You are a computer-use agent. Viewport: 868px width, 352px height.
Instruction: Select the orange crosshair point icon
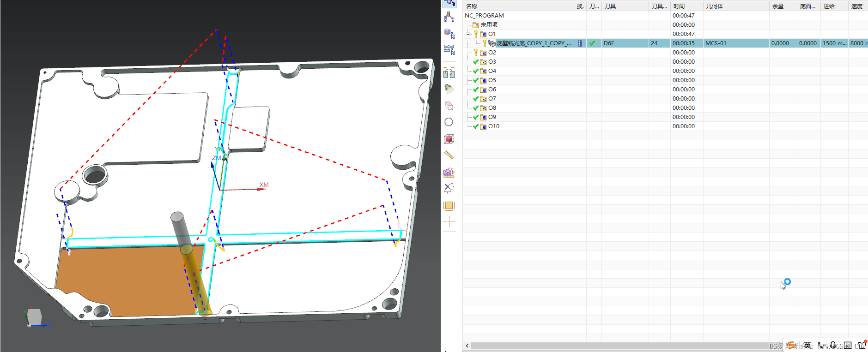(449, 222)
